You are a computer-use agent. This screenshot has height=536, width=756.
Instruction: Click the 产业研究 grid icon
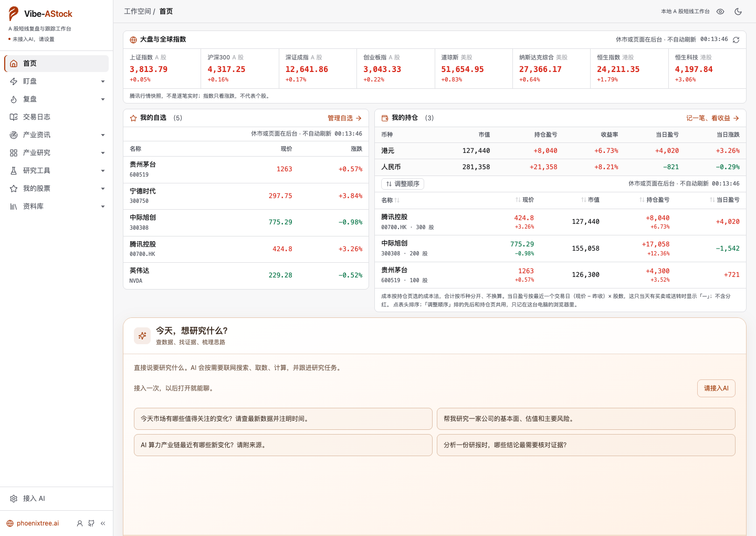pyautogui.click(x=14, y=153)
